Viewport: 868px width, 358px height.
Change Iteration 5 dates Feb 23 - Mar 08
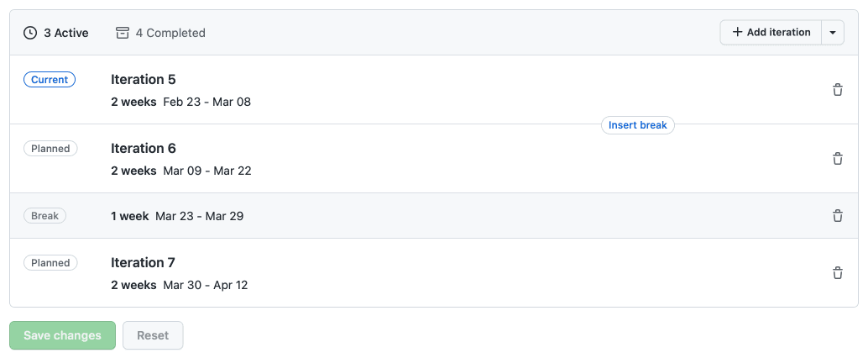pyautogui.click(x=207, y=102)
